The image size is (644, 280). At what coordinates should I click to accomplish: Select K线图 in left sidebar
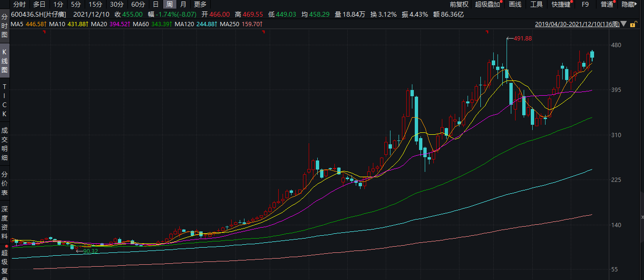click(x=5, y=61)
